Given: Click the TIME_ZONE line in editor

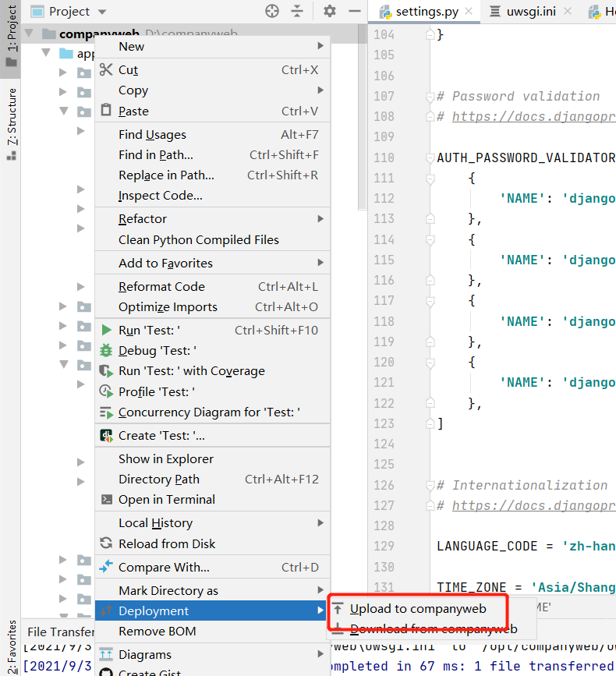Looking at the screenshot, I should point(526,587).
